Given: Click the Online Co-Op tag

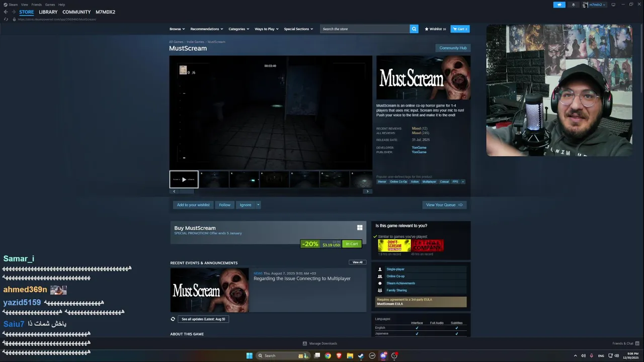Looking at the screenshot, I should 398,182.
